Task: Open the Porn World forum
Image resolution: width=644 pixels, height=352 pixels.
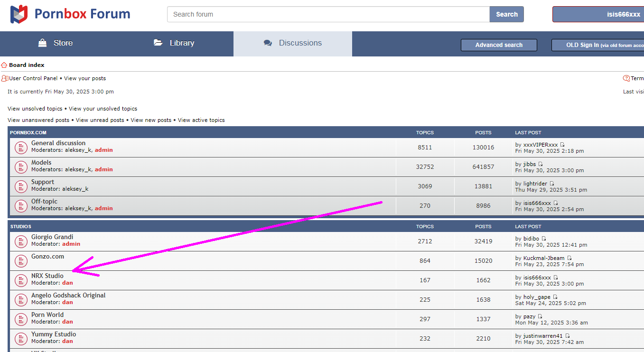Action: click(47, 315)
